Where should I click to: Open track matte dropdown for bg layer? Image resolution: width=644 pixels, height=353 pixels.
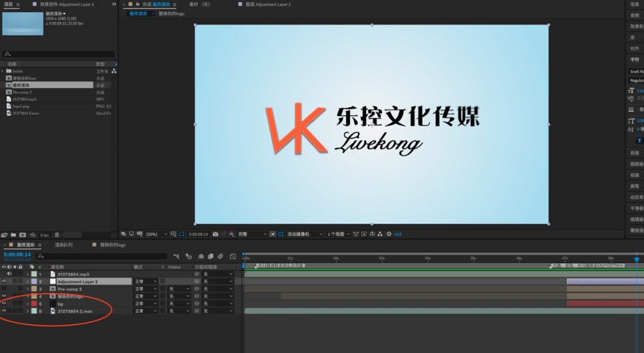(x=179, y=304)
